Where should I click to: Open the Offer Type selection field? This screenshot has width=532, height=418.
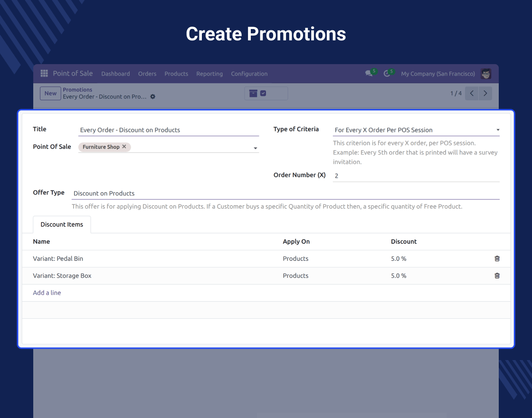click(x=285, y=193)
